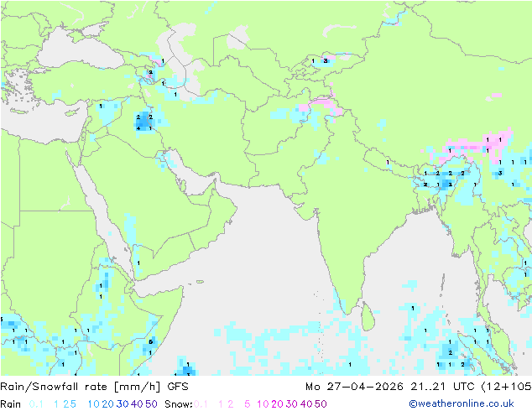
Task: Click the Cyprus island on the map
Action: coord(72,112)
